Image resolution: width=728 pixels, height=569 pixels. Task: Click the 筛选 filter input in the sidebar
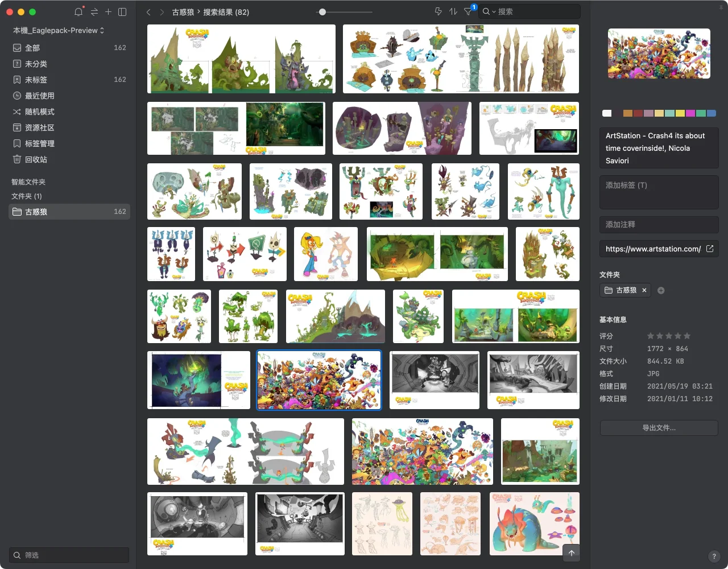point(69,555)
